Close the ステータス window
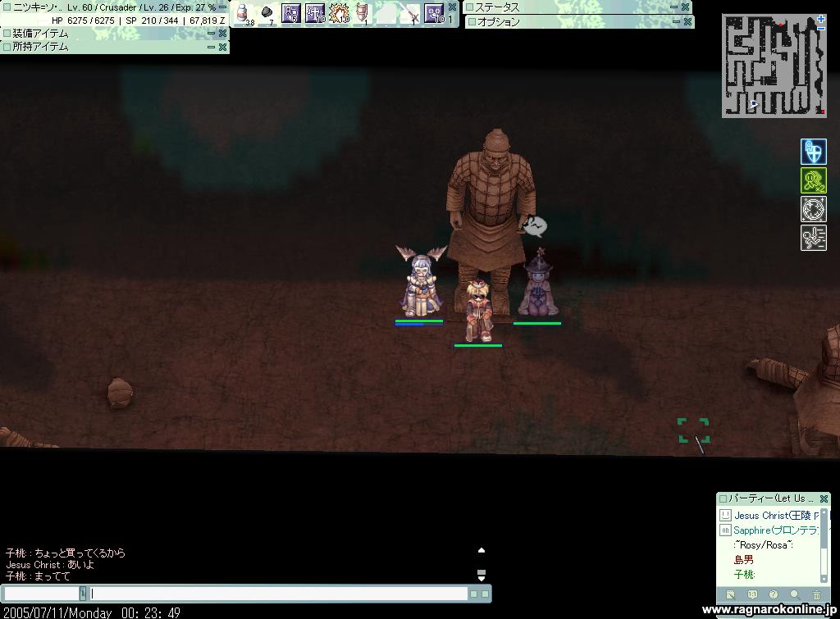840x619 pixels. coord(685,7)
